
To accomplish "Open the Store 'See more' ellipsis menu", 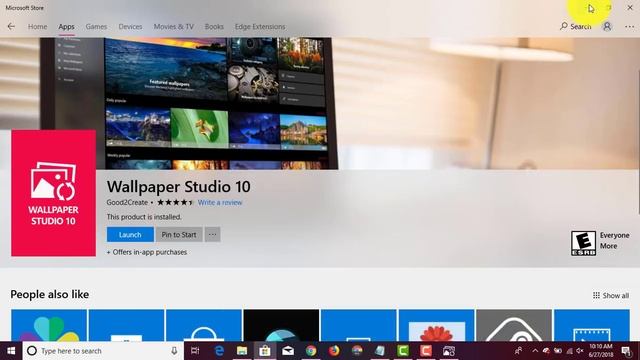I will pos(629,27).
